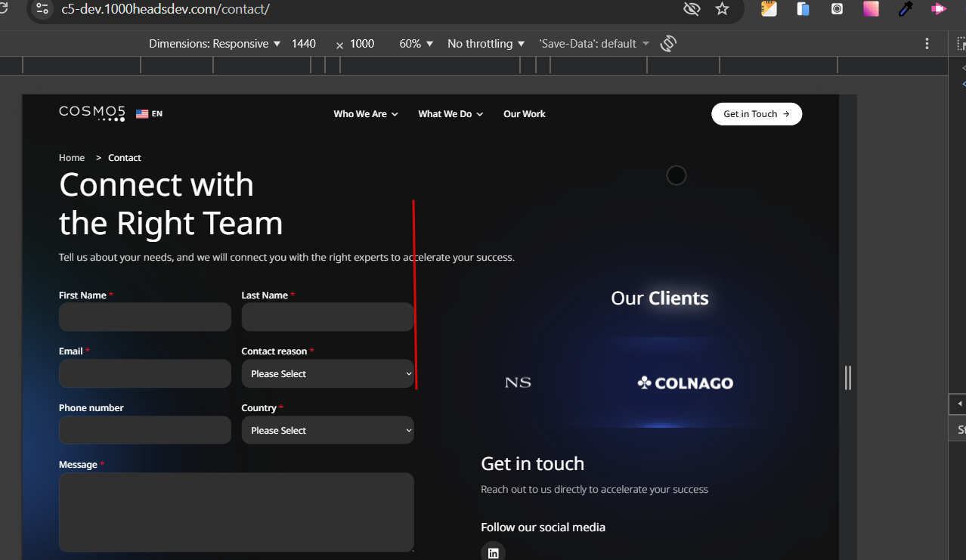The width and height of the screenshot is (966, 560).
Task: Activate the color picker eyedropper extension
Action: (x=905, y=9)
